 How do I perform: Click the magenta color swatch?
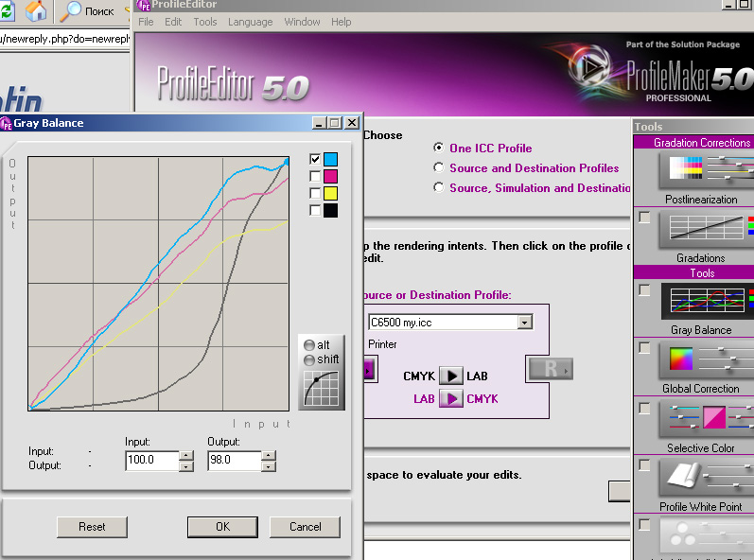(x=330, y=176)
